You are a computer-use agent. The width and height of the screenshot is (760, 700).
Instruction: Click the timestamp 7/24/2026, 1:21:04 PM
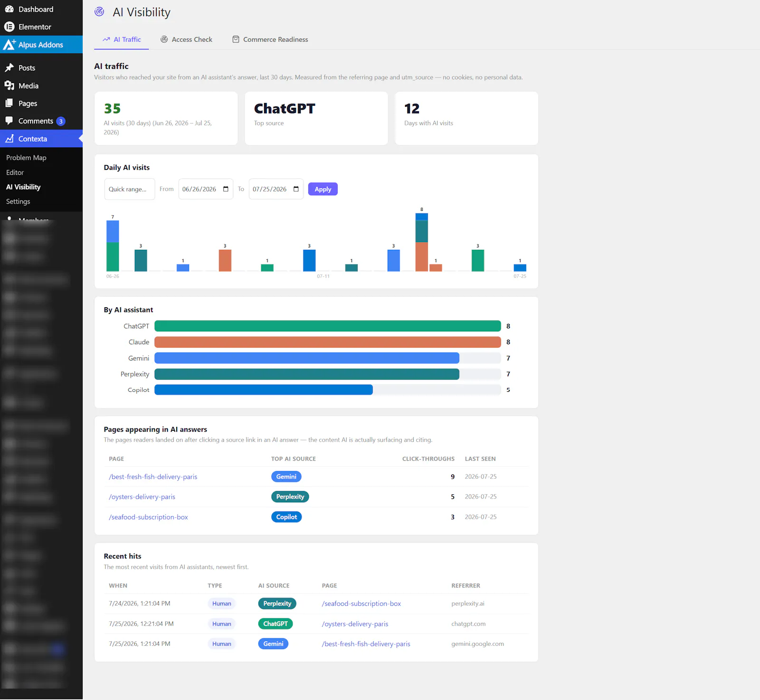coord(140,604)
